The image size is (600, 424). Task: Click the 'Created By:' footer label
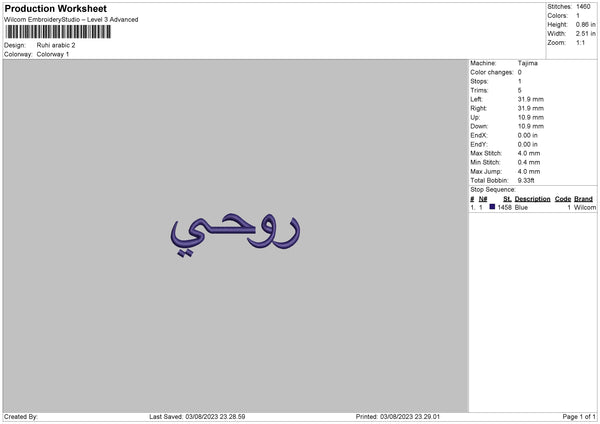point(21,417)
